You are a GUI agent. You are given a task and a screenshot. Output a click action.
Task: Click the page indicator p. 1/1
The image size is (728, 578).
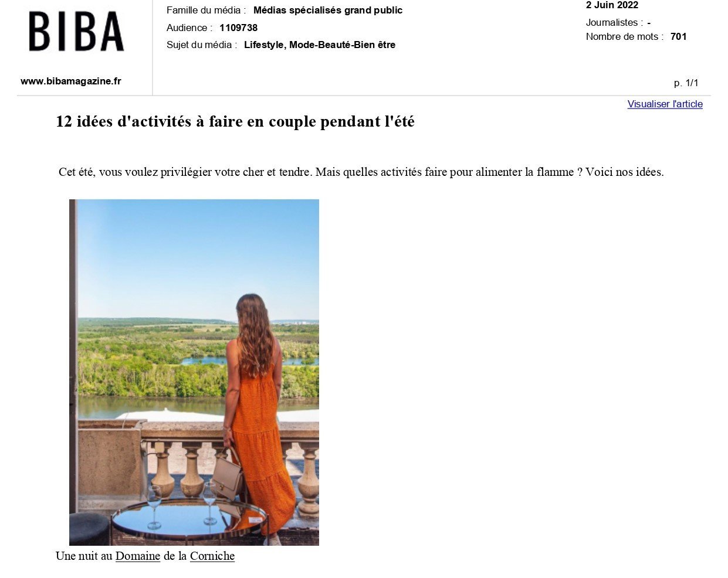click(x=686, y=83)
